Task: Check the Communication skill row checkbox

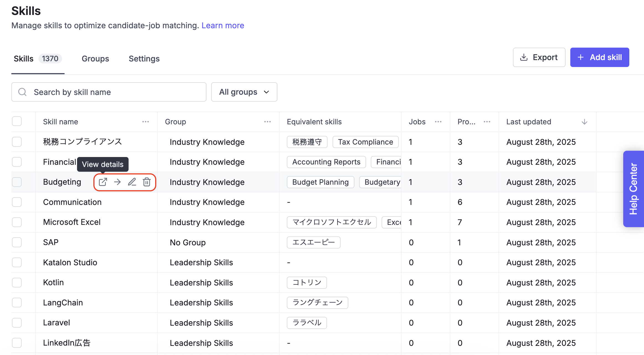Action: (x=17, y=202)
